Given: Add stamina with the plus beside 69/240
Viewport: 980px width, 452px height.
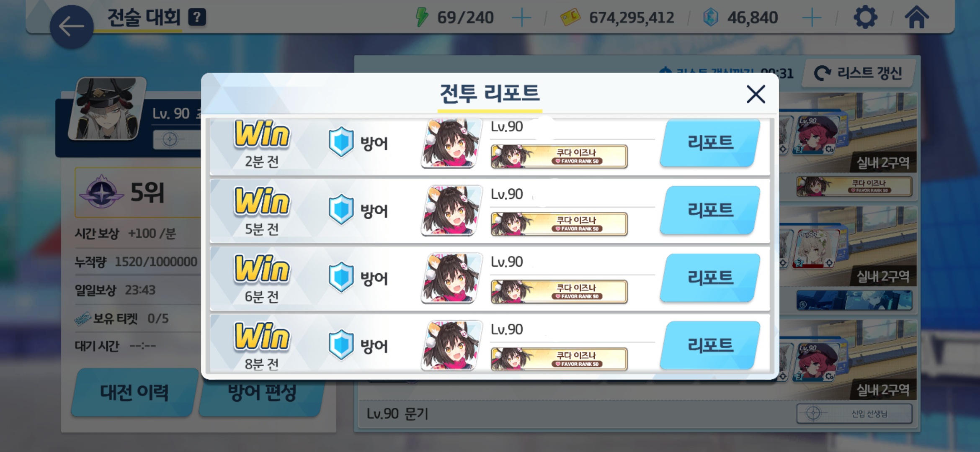Looking at the screenshot, I should [521, 18].
